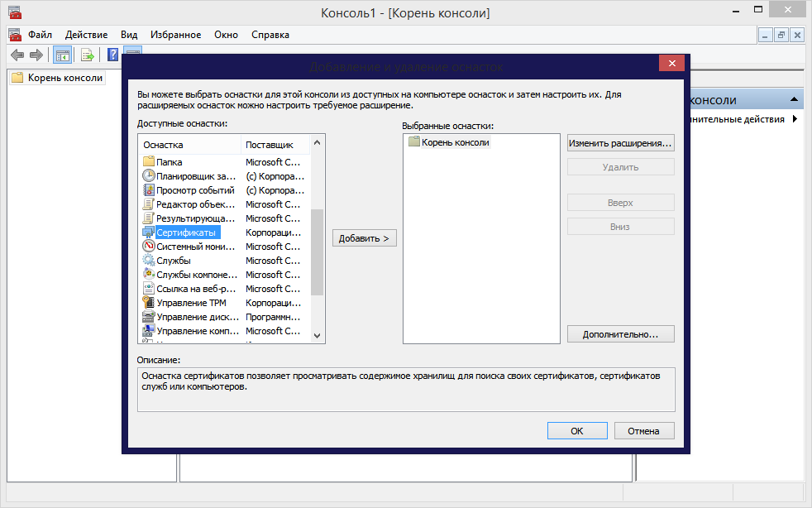Click Программн… vendor cell of Управление дисками
Screen dimensions: 812x508
click(x=273, y=317)
